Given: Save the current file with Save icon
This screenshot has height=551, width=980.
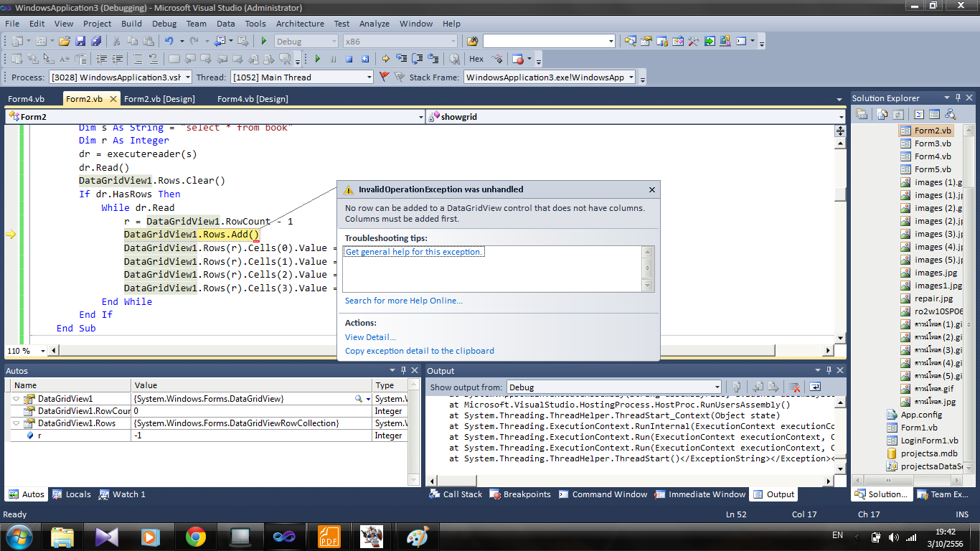Looking at the screenshot, I should tap(80, 41).
